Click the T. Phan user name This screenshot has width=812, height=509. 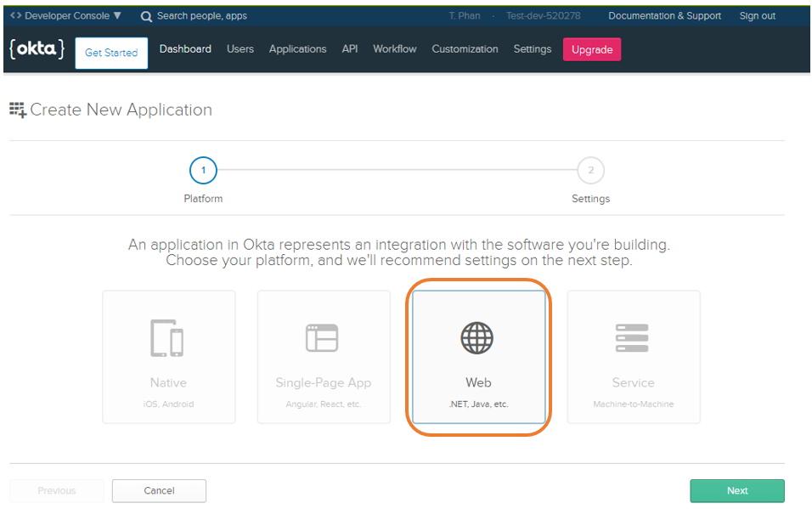click(465, 16)
